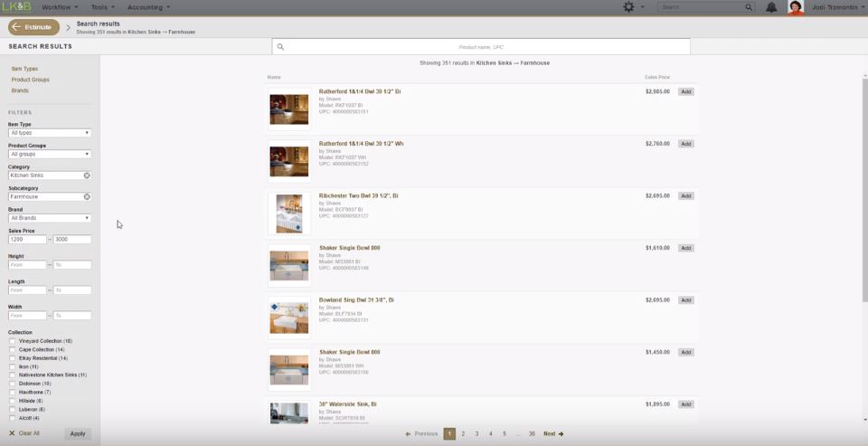868x446 pixels.
Task: Click the notifications bell icon
Action: (x=771, y=7)
